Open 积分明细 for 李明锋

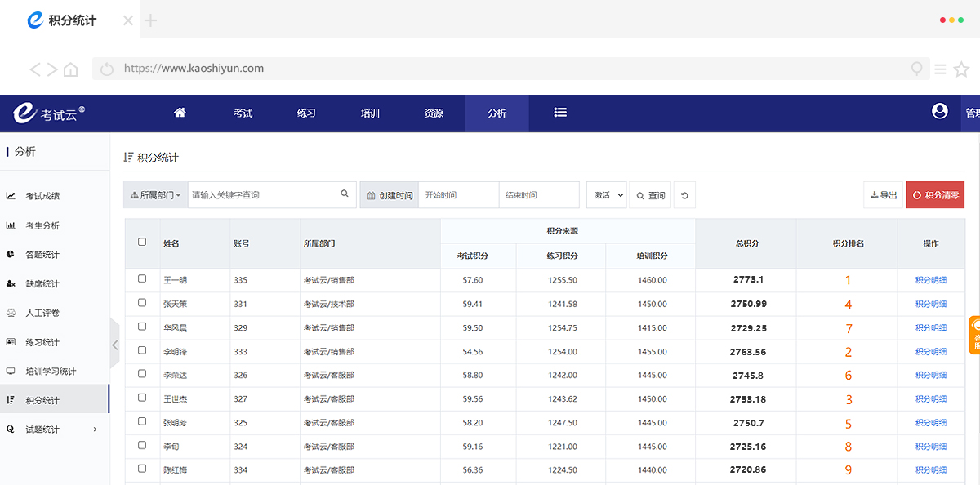pyautogui.click(x=931, y=351)
